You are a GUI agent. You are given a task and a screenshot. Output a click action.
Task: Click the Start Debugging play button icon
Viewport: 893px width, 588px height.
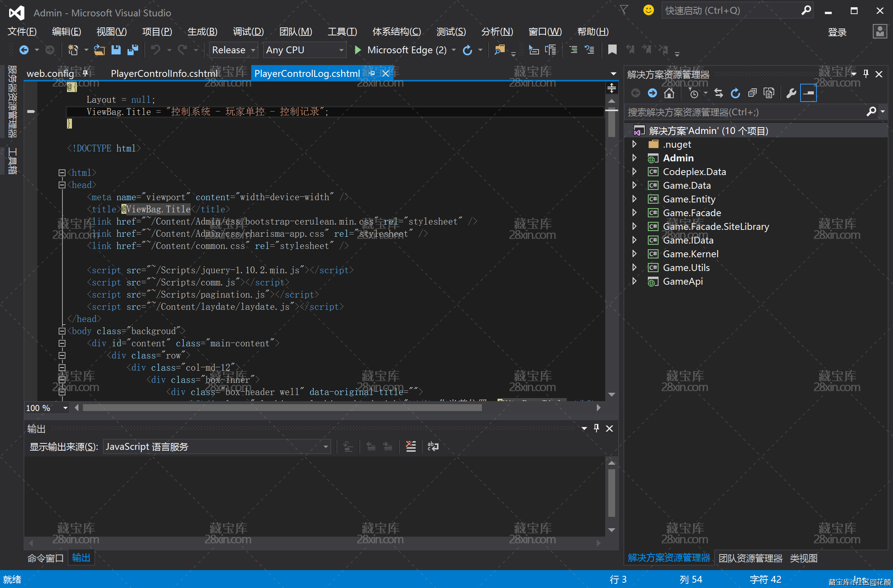coord(356,51)
